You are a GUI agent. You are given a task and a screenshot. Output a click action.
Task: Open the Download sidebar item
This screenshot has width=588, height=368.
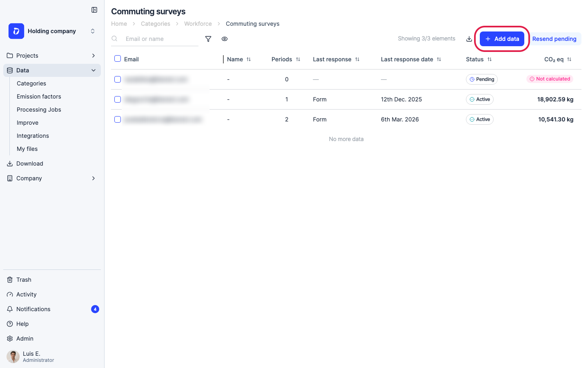tap(52, 164)
